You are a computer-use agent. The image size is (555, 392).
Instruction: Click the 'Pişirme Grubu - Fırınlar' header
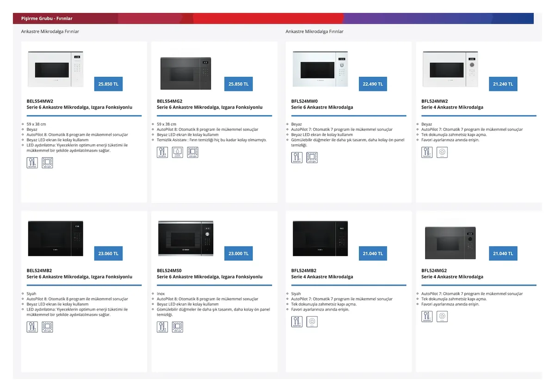point(47,18)
